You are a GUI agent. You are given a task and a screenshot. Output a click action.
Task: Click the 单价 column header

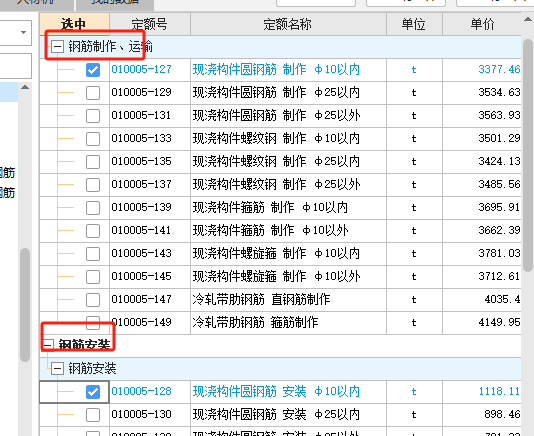coord(482,24)
